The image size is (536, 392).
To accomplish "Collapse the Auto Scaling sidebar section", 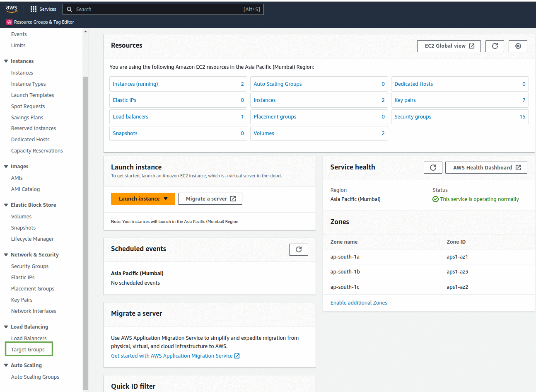I will click(x=6, y=365).
